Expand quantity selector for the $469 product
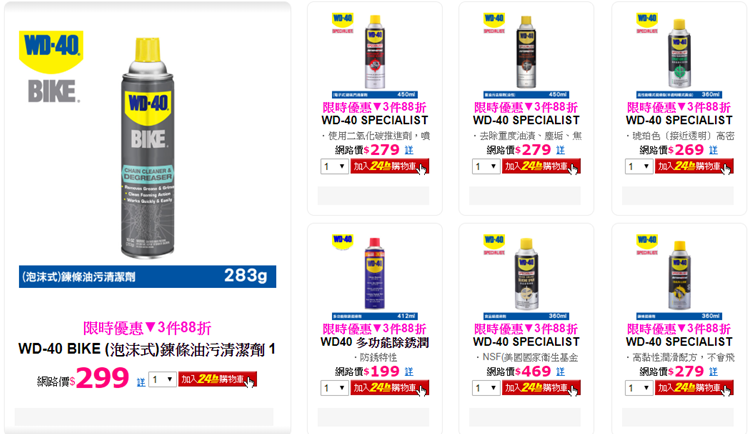 click(x=486, y=388)
